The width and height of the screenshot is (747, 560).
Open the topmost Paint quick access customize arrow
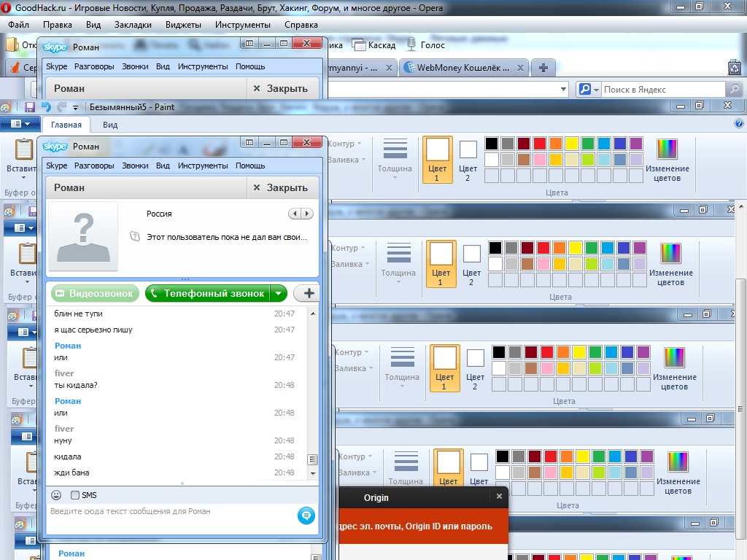tap(75, 108)
